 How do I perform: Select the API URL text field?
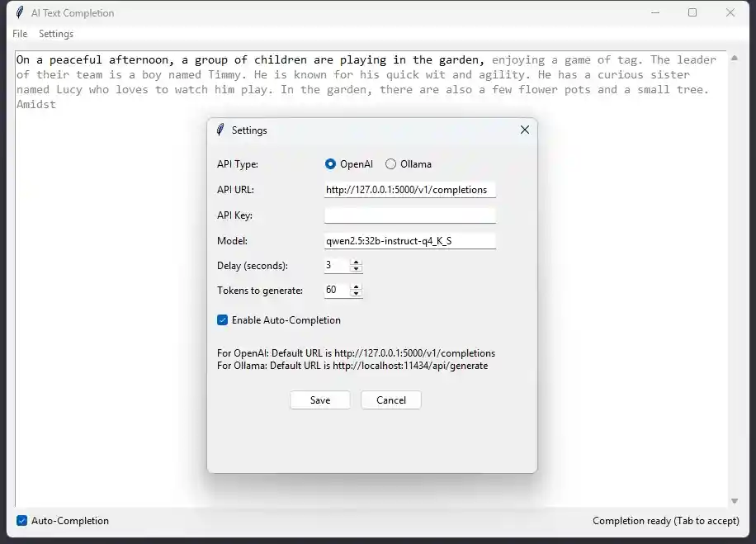[410, 190]
